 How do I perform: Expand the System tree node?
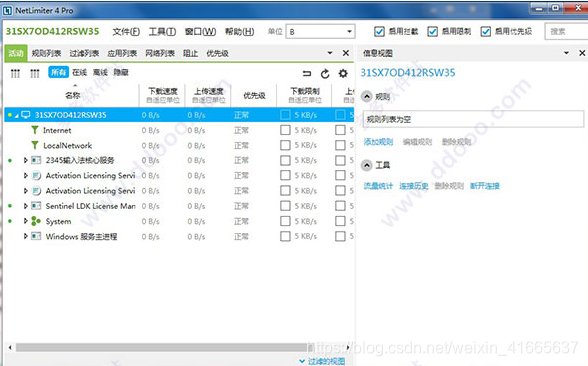(x=26, y=221)
